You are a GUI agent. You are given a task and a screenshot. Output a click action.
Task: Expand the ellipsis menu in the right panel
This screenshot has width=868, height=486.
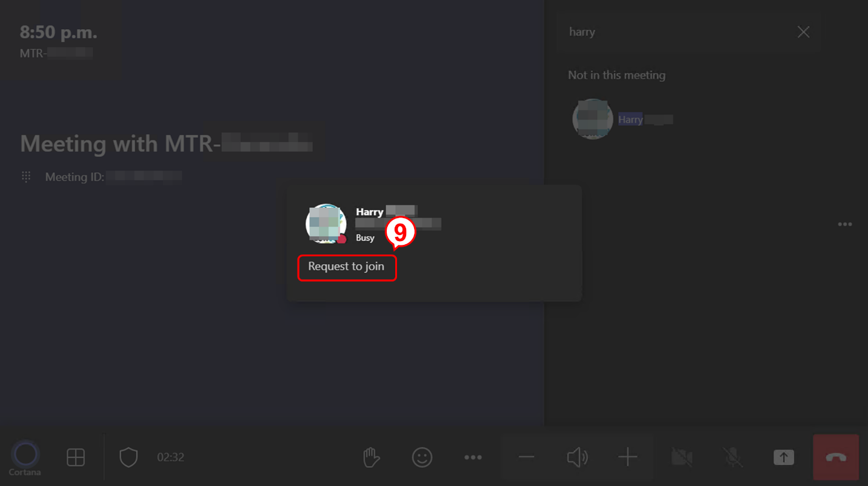844,224
